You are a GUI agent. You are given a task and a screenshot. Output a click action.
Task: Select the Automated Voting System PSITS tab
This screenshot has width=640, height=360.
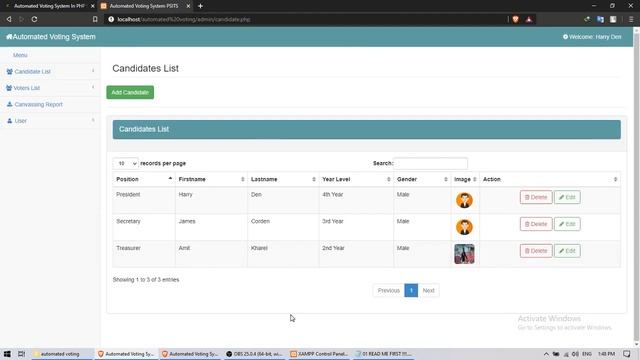coord(144,6)
